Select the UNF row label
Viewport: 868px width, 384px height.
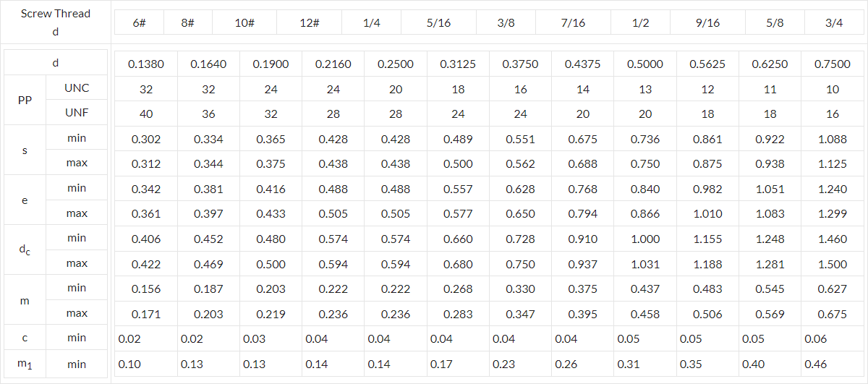tap(77, 113)
